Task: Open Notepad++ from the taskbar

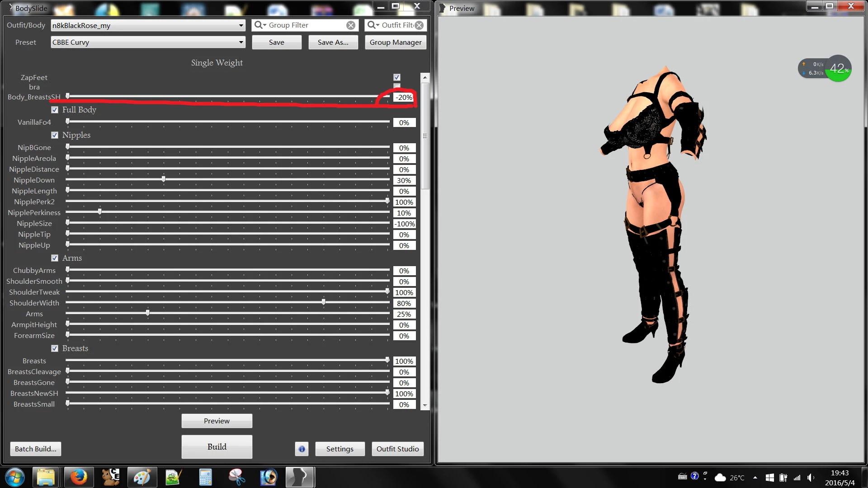Action: (174, 477)
